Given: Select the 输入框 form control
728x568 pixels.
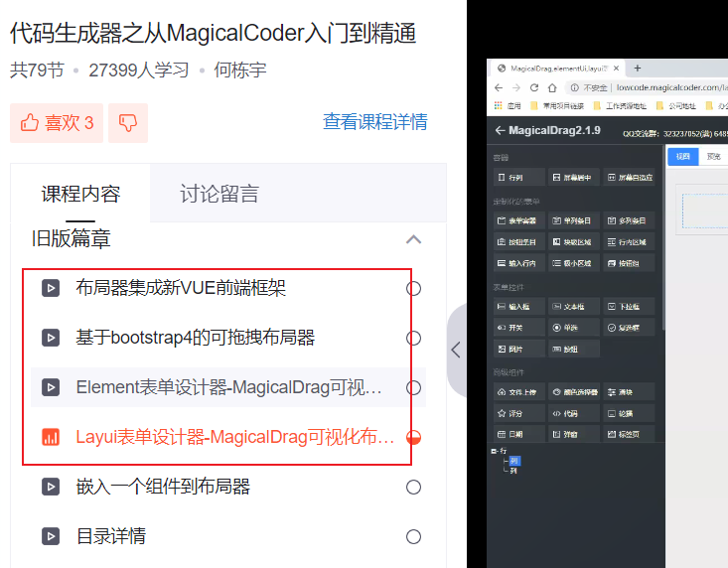Looking at the screenshot, I should point(519,306).
